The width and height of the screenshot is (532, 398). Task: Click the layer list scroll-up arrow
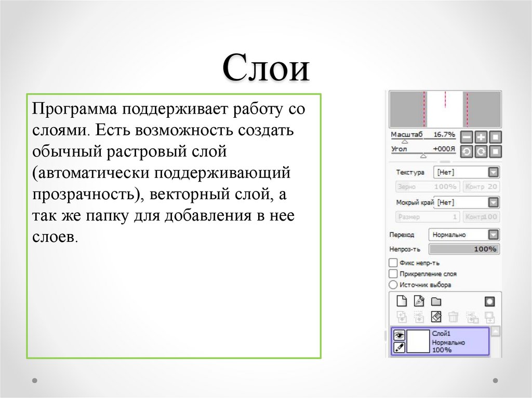click(496, 331)
